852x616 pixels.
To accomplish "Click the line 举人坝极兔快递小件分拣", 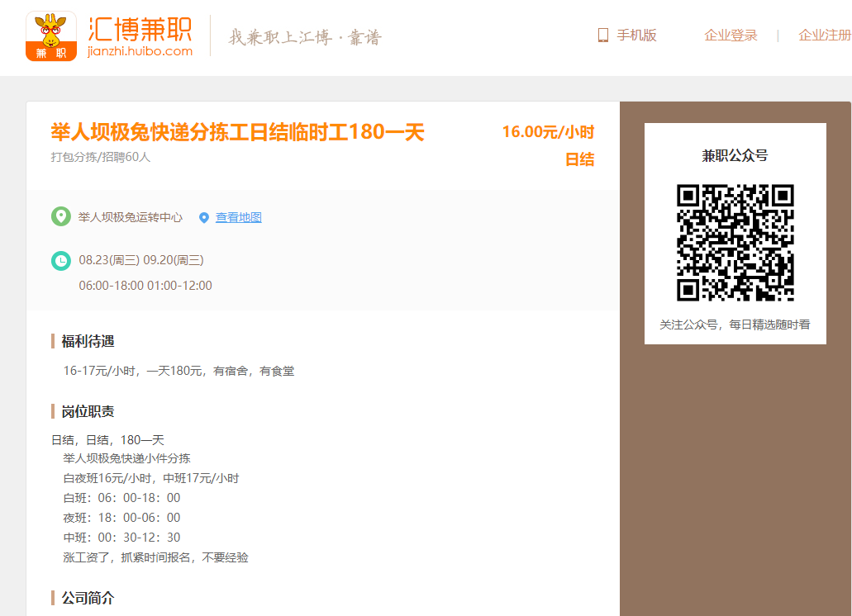I will coord(126,458).
